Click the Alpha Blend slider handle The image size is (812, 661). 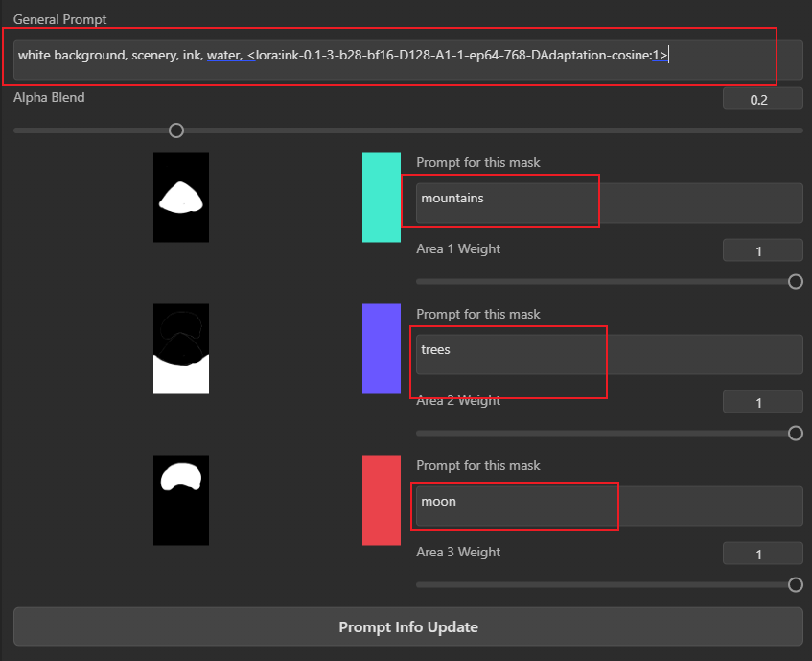coord(176,130)
